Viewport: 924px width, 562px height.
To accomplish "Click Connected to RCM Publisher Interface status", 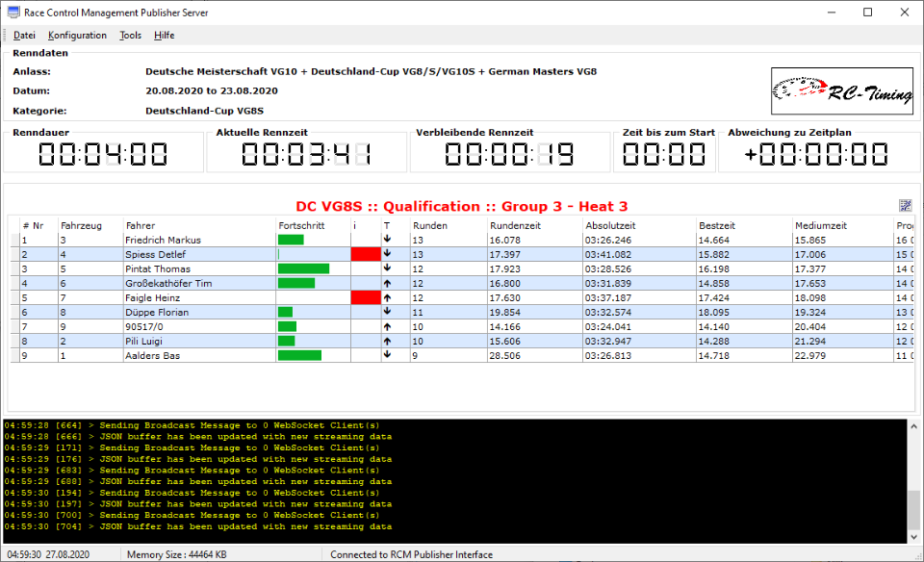I will [x=411, y=554].
